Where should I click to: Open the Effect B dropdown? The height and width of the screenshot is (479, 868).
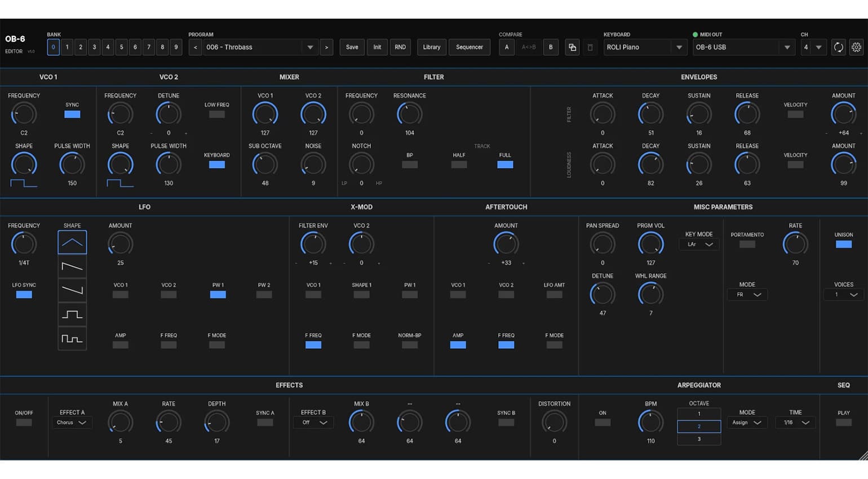pos(313,423)
